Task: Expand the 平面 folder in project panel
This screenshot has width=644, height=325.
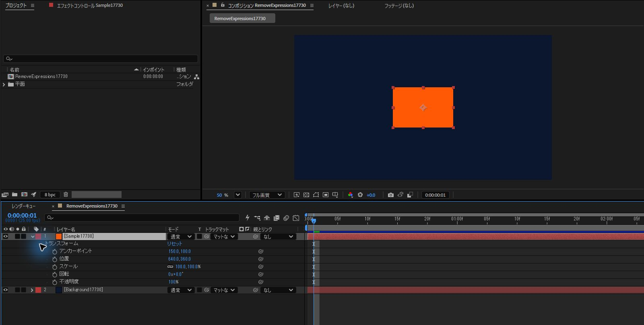Action: (x=4, y=84)
